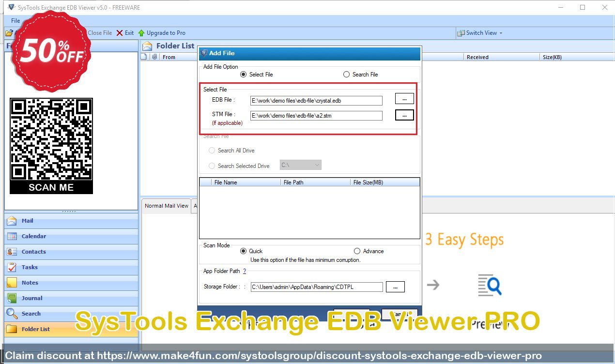The width and height of the screenshot is (615, 364).
Task: Choose the Search Selected Drive radio button
Action: click(212, 166)
